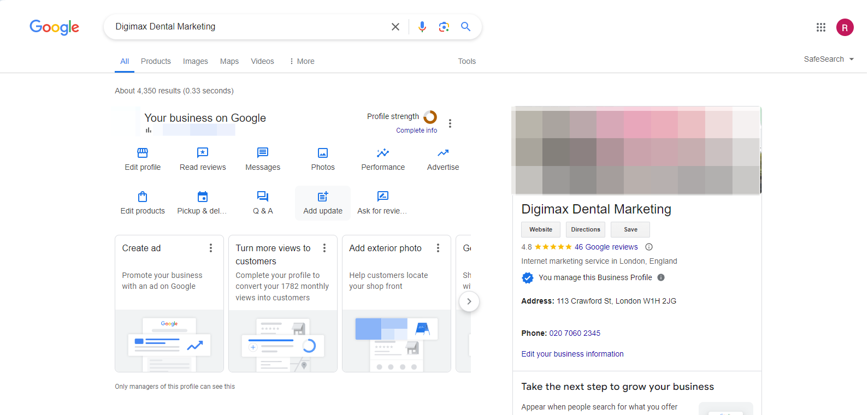Add a business update

point(323,203)
